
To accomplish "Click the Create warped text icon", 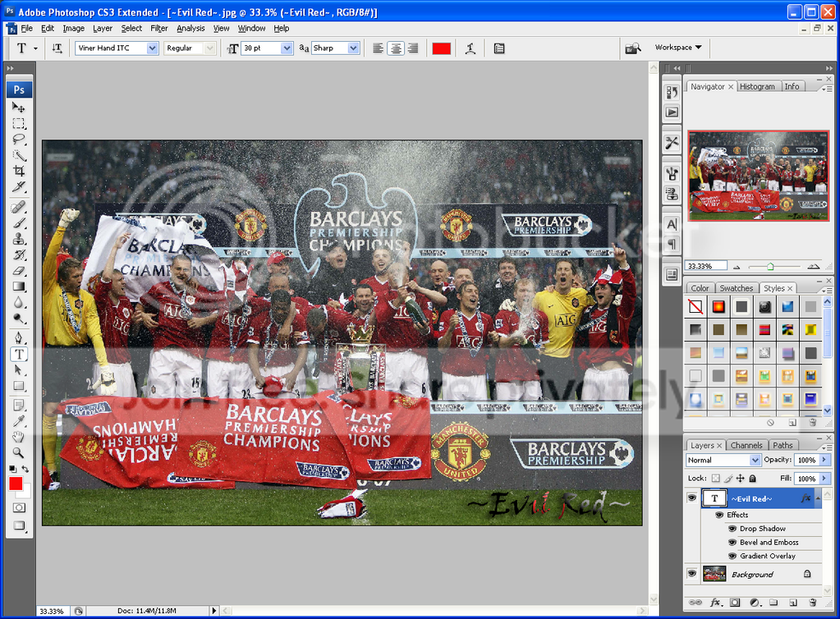I will click(x=470, y=48).
